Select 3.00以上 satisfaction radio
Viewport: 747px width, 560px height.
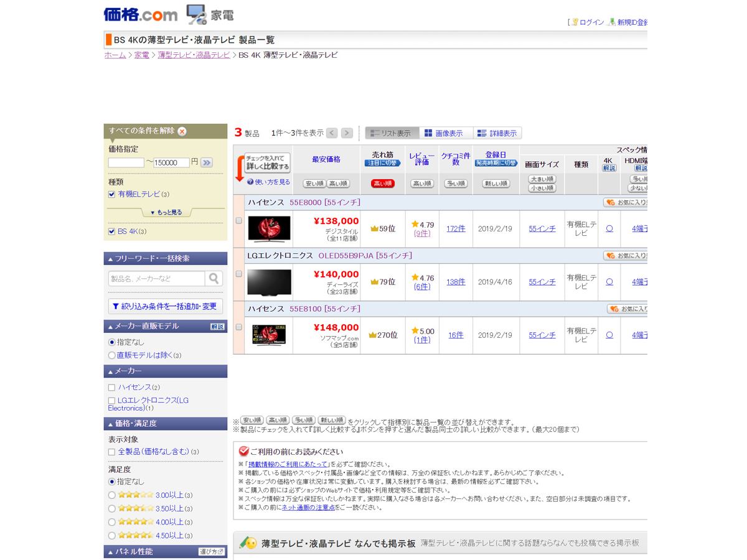pos(112,495)
